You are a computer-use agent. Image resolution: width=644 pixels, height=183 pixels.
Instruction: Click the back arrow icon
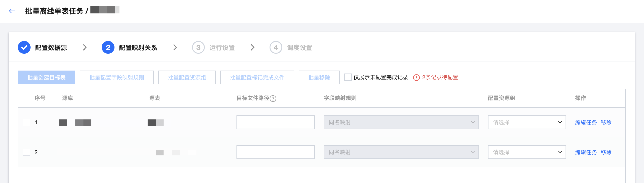point(12,11)
